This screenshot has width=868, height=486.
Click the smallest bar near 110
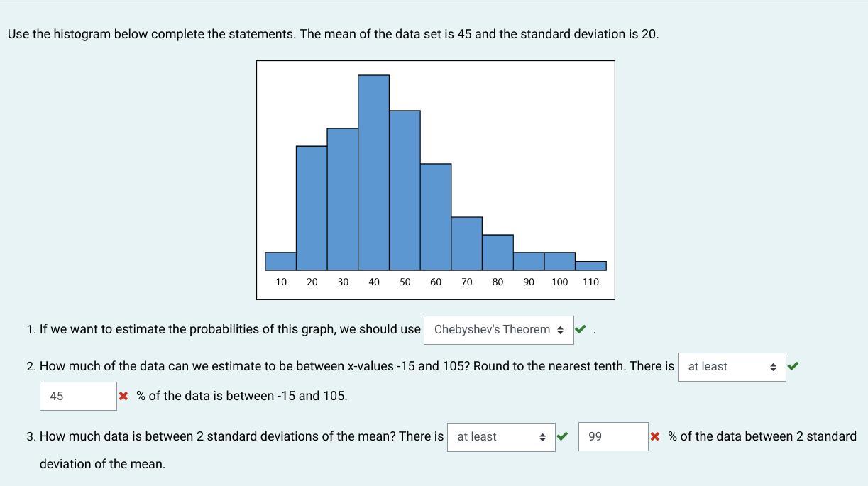[590, 266]
